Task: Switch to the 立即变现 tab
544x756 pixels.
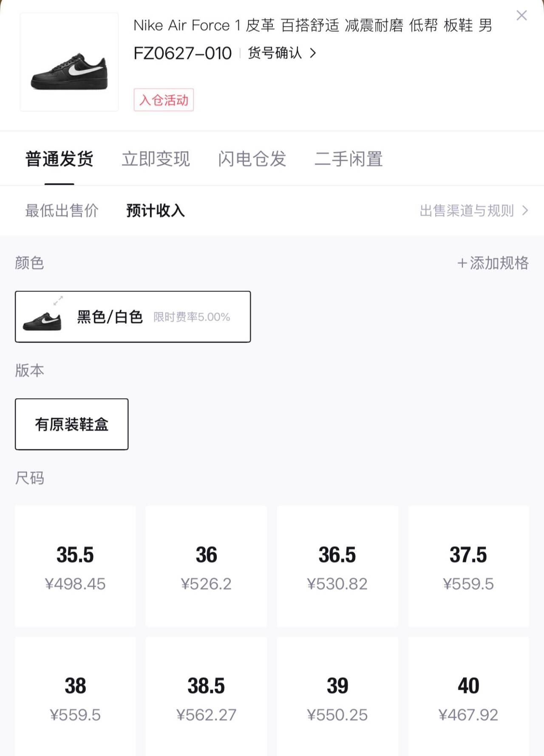Action: tap(156, 159)
